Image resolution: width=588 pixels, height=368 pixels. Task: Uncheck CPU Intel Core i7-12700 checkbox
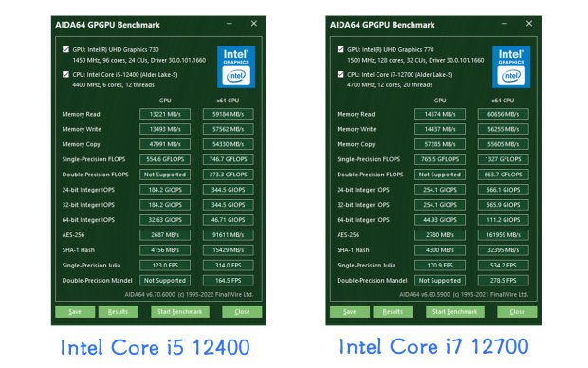(x=340, y=74)
